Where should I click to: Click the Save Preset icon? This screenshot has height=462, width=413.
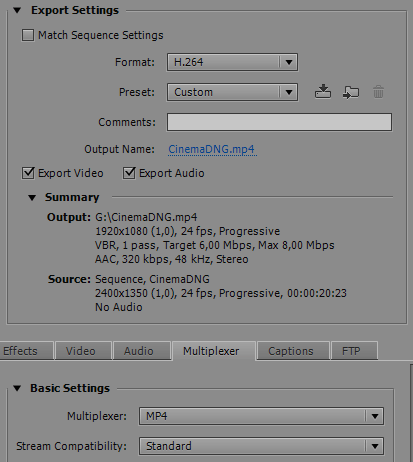pos(323,92)
